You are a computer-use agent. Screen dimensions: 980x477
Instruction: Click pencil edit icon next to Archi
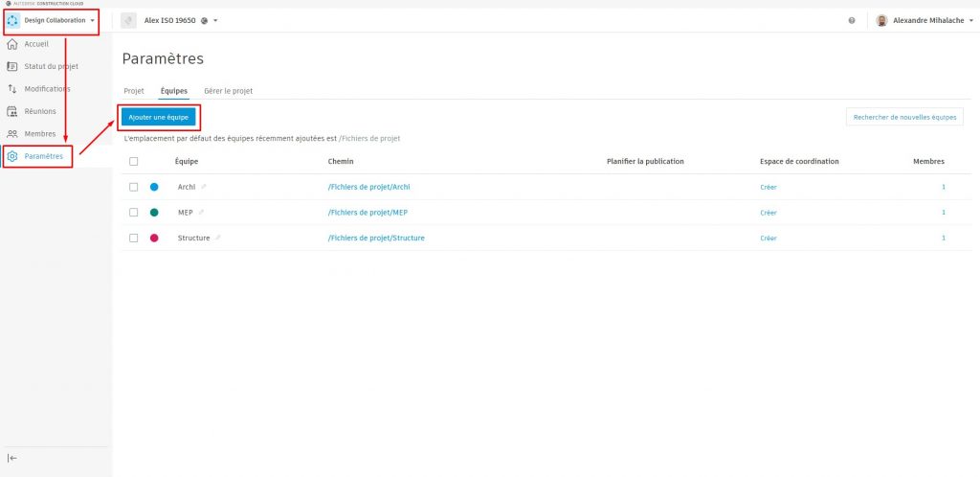203,187
